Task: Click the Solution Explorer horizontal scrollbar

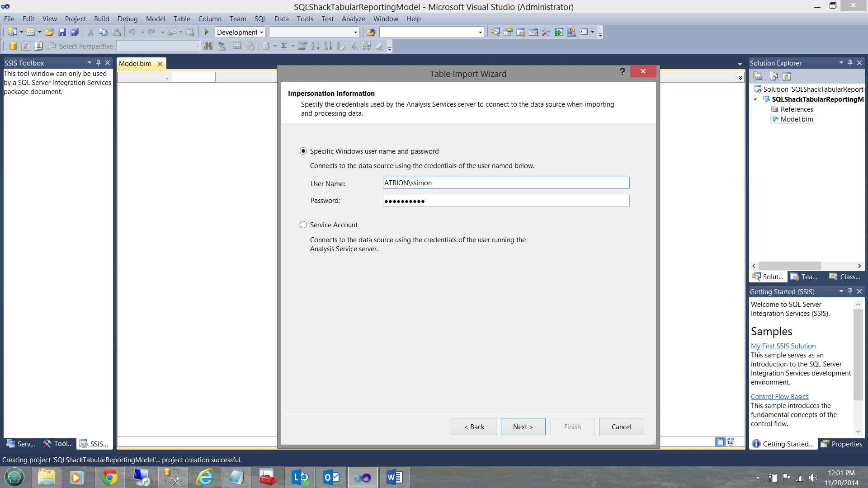Action: point(789,266)
